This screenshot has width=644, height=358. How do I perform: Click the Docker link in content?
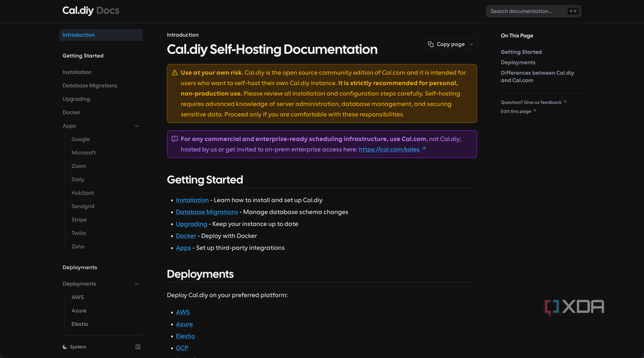point(185,236)
